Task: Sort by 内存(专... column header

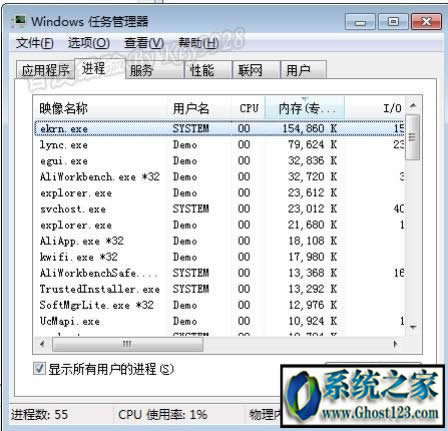Action: tap(305, 108)
